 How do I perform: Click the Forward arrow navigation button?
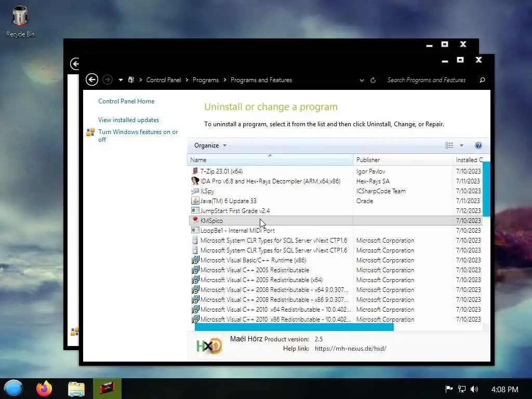tap(108, 79)
